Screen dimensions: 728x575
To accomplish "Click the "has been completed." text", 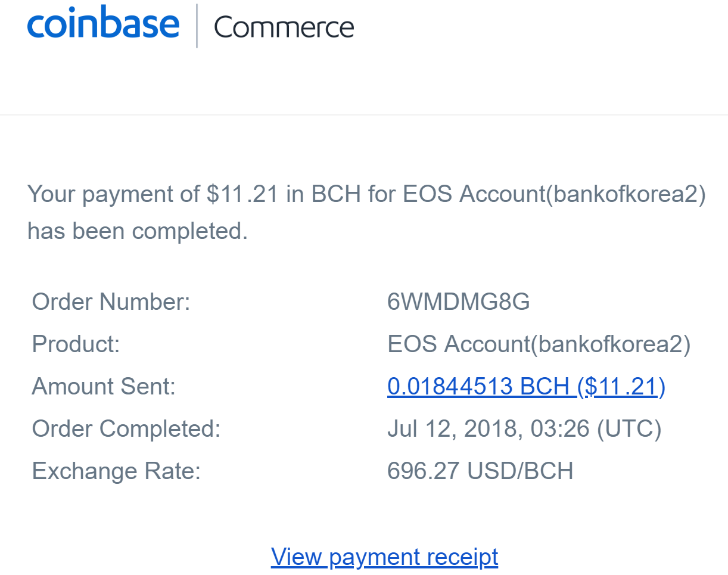I will click(137, 231).
